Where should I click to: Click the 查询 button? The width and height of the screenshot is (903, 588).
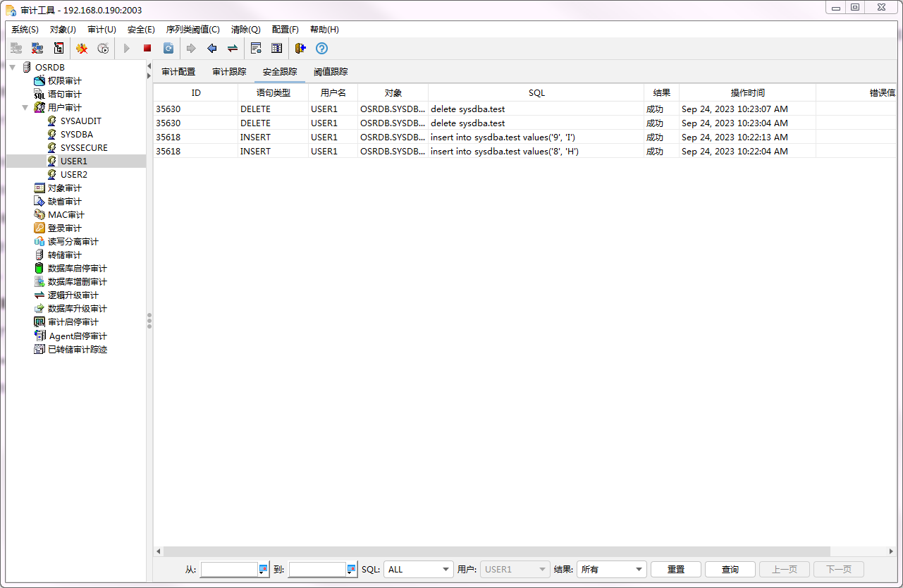(730, 569)
